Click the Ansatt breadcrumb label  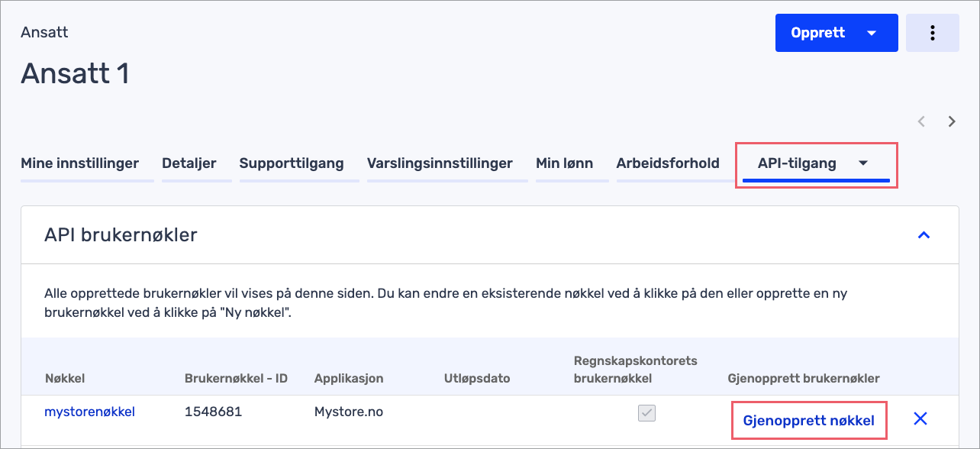(x=44, y=33)
